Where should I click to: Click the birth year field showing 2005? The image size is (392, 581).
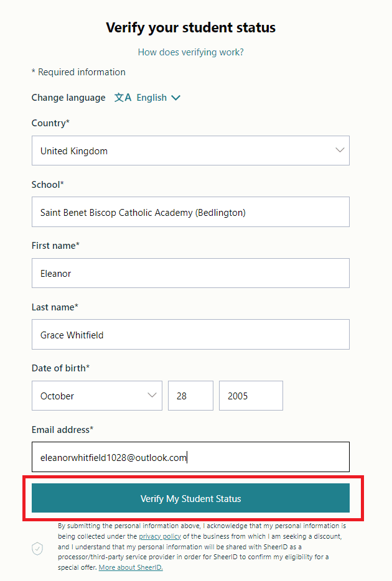pyautogui.click(x=251, y=396)
